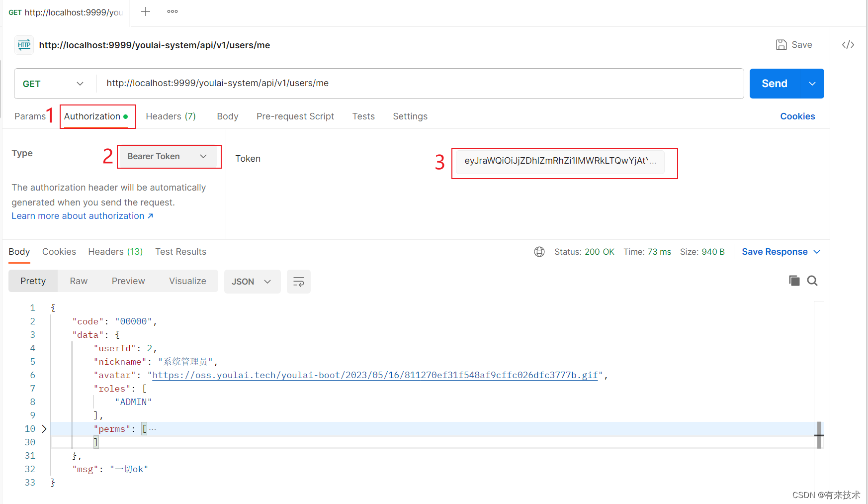Screen dimensions: 868x504
Task: Open the Headers (7) request tab
Action: tap(171, 116)
